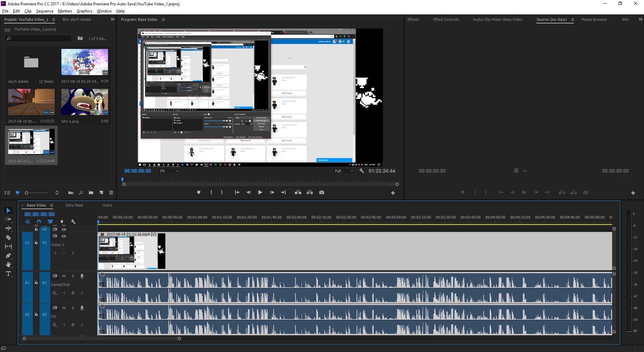Select the Razor tool
644x352 pixels.
coord(8,237)
